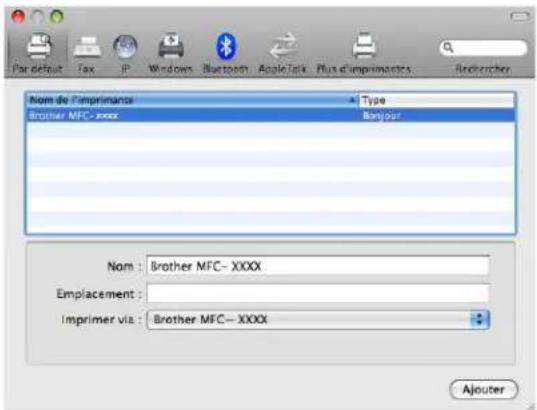
Task: Choose the IP globe icon
Action: (x=125, y=47)
